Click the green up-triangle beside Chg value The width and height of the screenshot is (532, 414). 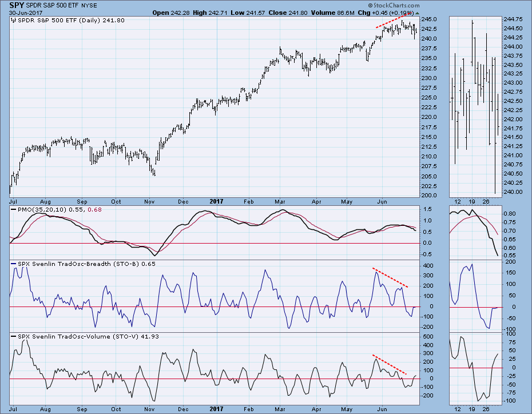tap(417, 13)
